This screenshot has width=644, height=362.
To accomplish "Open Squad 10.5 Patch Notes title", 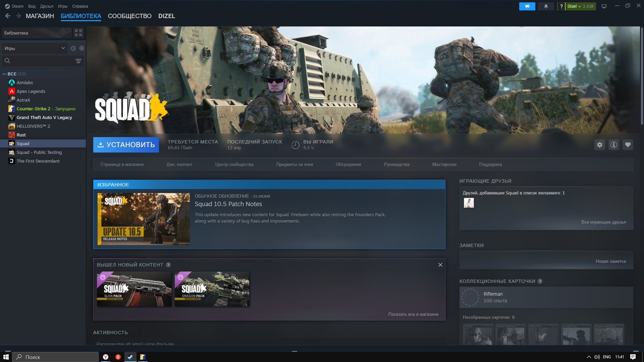I will (x=228, y=204).
